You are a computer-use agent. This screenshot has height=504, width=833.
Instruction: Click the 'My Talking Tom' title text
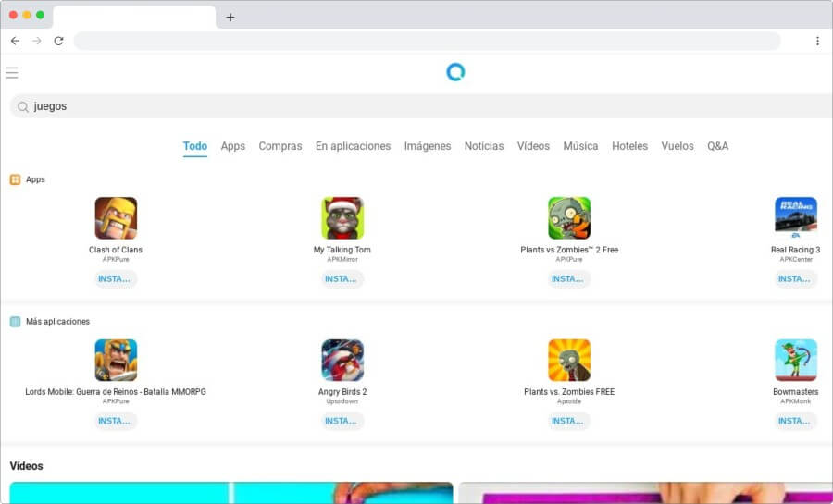point(342,250)
